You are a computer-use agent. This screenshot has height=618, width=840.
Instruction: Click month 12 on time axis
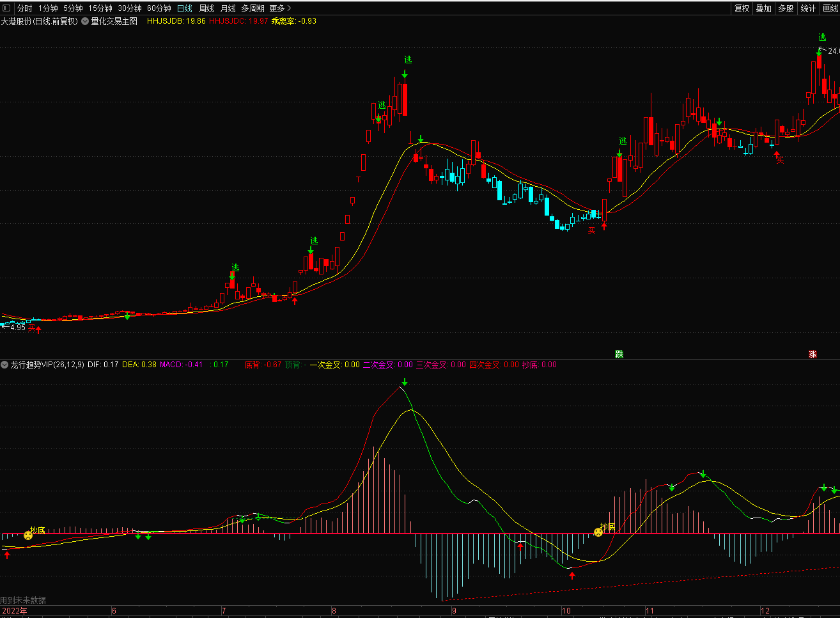pos(765,611)
